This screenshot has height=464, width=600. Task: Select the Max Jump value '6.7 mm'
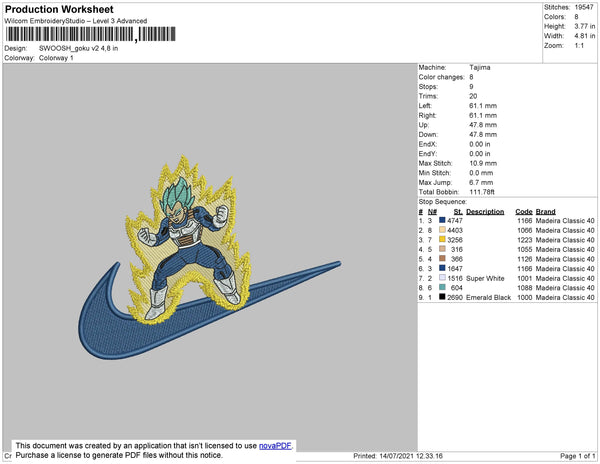pos(481,182)
